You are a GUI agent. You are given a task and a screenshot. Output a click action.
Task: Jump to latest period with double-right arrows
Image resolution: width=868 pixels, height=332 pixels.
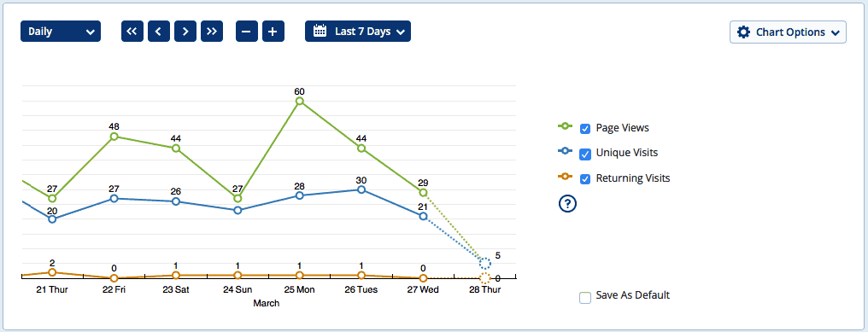pyautogui.click(x=212, y=32)
